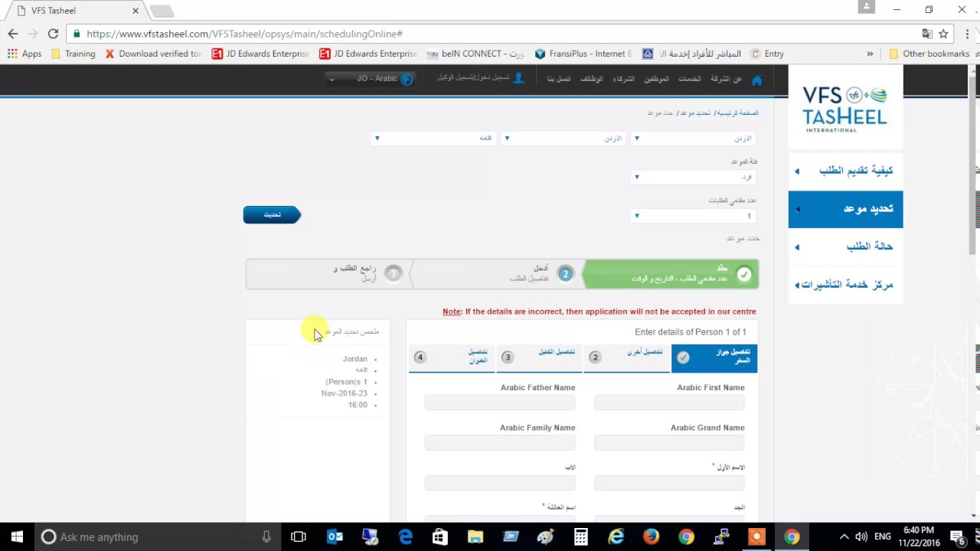Open File Explorer from the taskbar
The height and width of the screenshot is (551, 980).
pos(475,537)
